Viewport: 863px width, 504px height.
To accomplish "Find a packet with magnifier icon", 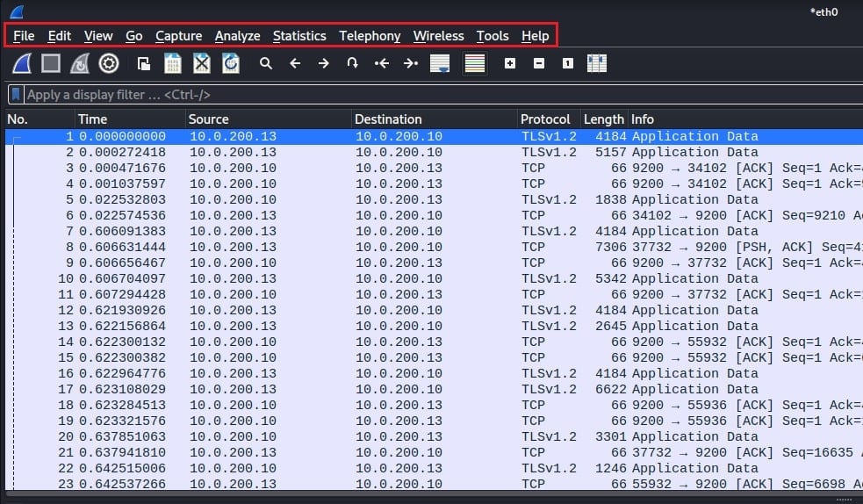I will click(266, 64).
